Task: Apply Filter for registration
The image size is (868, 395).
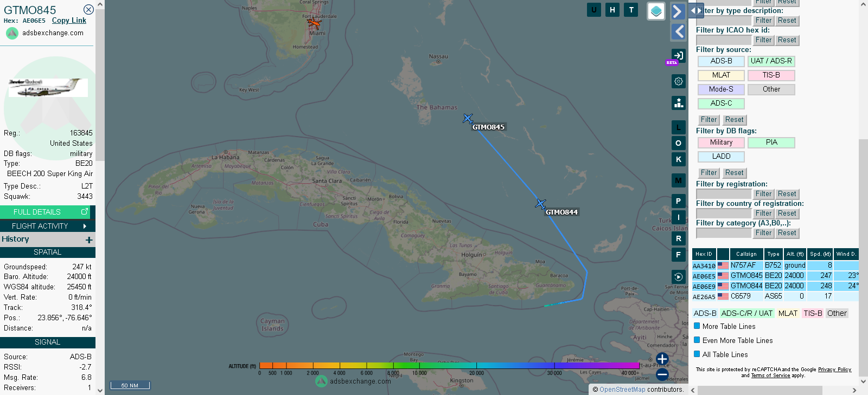Action: coord(763,194)
